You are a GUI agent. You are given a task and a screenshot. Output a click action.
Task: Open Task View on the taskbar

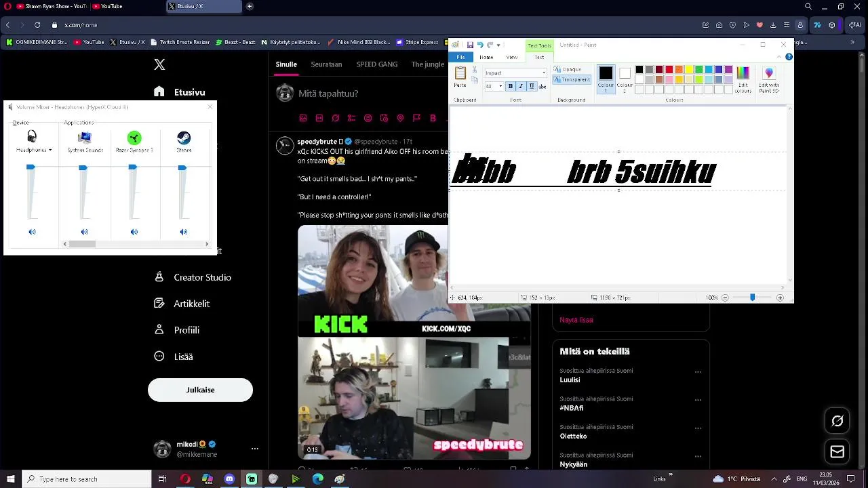[x=162, y=479]
